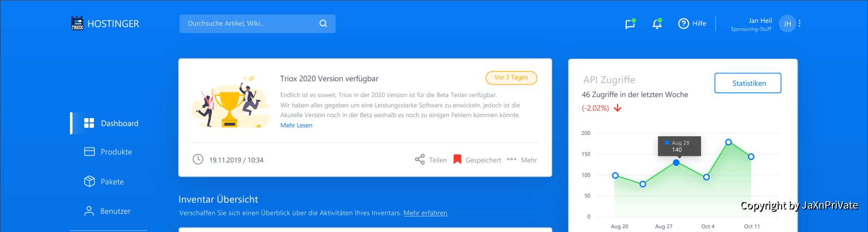Click the Teilen label
The height and width of the screenshot is (232, 868).
point(438,160)
